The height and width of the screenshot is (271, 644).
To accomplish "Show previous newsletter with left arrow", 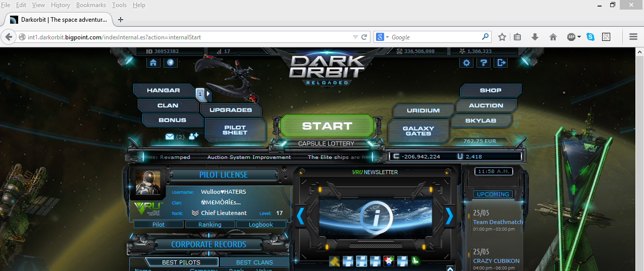I will point(301,216).
